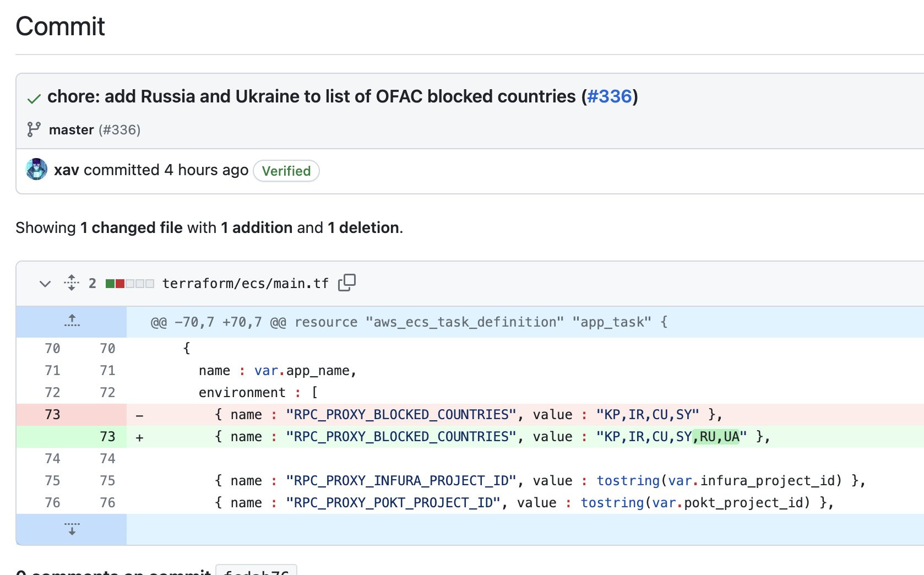924x575 pixels.
Task: Open the (#336) link next to master
Action: click(x=119, y=130)
